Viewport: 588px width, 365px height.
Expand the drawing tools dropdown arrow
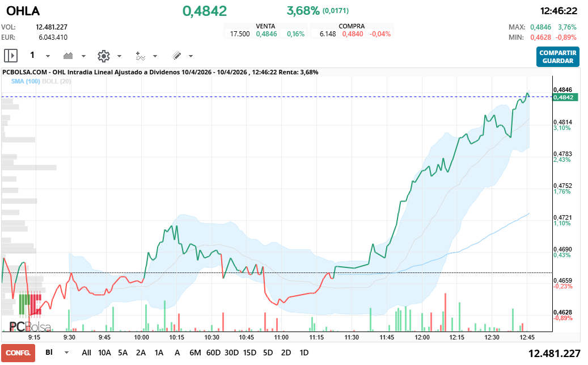point(191,56)
